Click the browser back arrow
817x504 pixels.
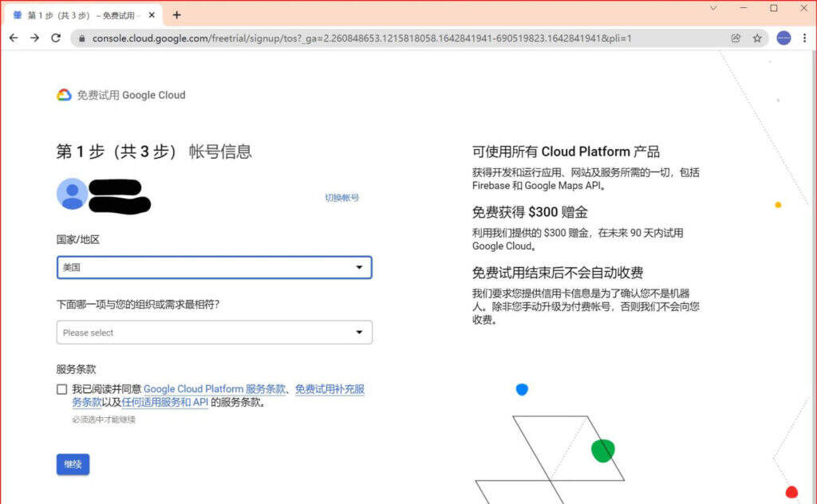click(x=14, y=37)
